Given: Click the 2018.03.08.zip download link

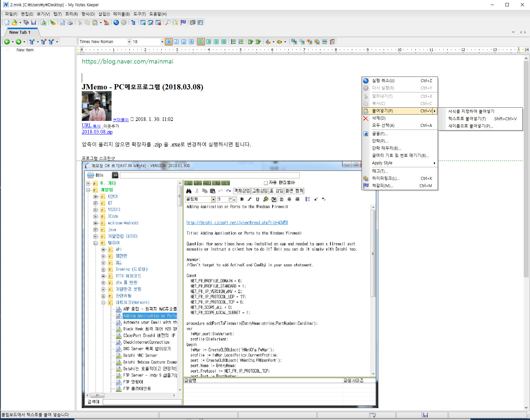Looking at the screenshot, I should pos(97,132).
